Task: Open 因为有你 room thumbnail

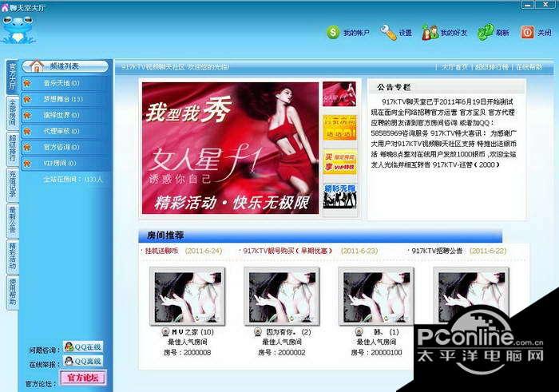Action: tap(282, 296)
